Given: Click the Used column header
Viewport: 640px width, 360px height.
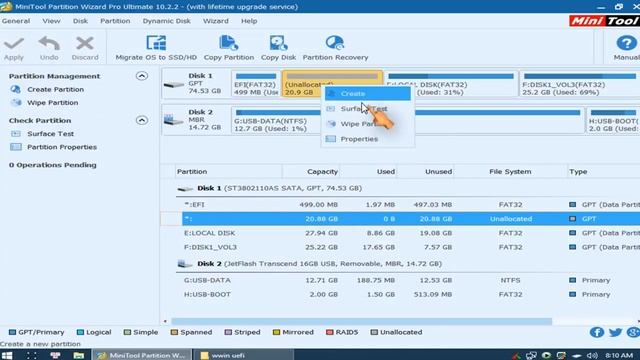Looking at the screenshot, I should click(x=368, y=172).
